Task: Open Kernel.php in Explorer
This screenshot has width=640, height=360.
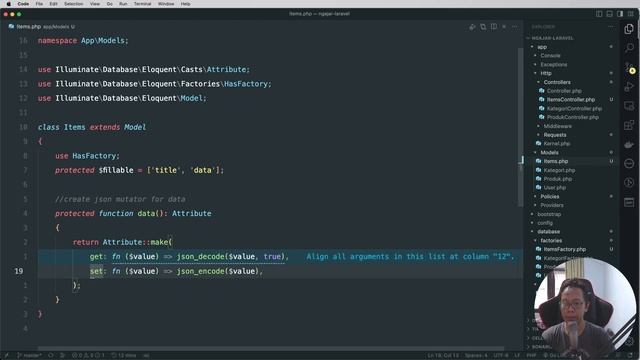Action: click(x=556, y=144)
